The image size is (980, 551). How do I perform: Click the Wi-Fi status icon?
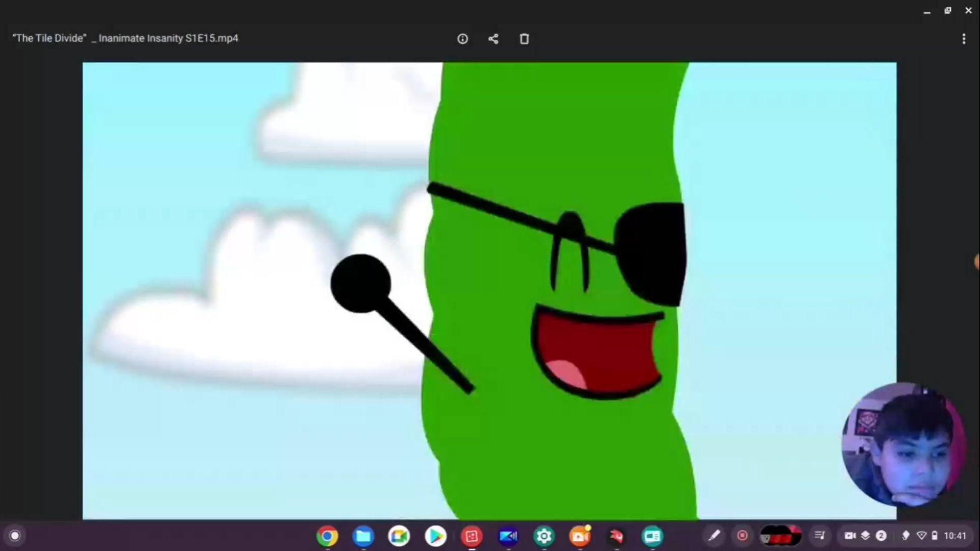[x=921, y=536]
